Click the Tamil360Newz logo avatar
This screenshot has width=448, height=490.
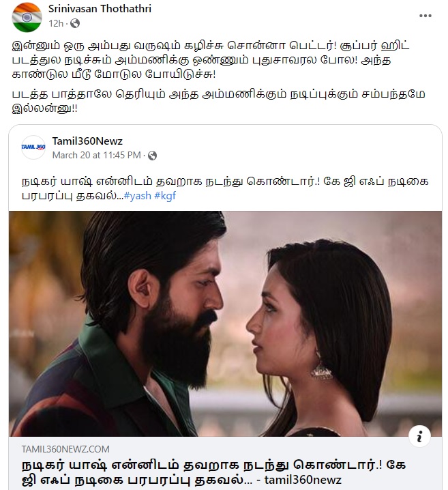[33, 147]
